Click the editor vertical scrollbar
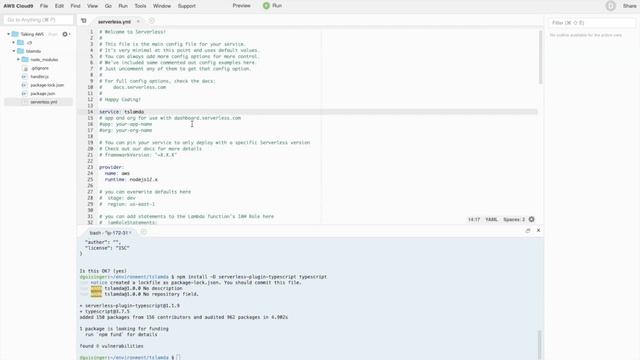Image resolution: width=640 pixels, height=360 pixels. pos(540,57)
